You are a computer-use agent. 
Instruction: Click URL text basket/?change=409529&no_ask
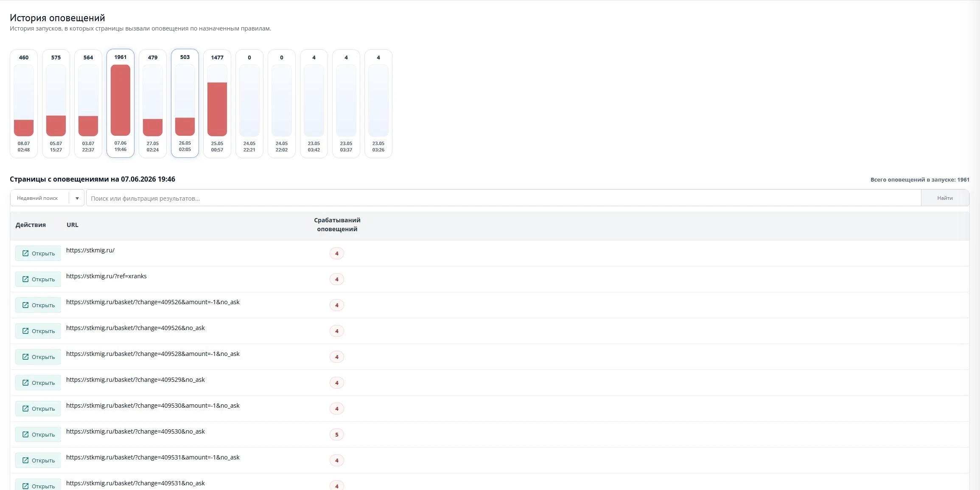(x=135, y=380)
